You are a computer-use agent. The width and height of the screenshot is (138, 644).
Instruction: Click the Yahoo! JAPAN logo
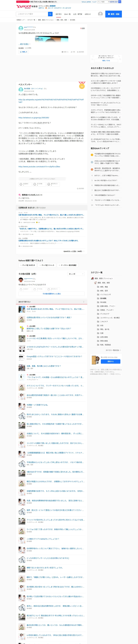click(x=23, y=7)
